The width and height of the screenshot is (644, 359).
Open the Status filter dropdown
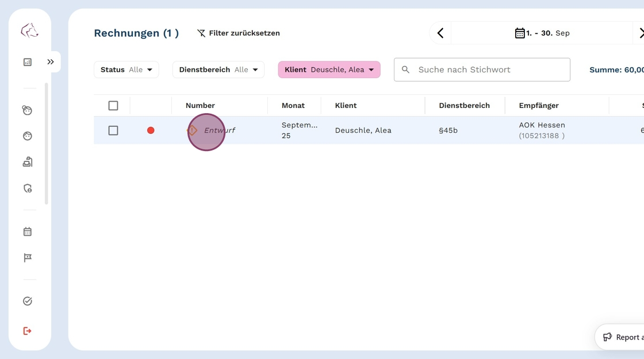pyautogui.click(x=126, y=70)
